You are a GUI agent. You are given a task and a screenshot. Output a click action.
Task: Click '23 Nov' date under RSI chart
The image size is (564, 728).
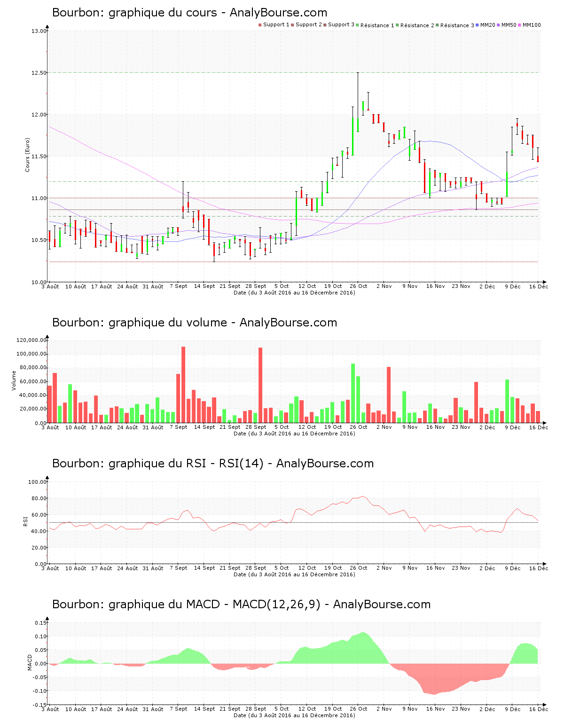point(461,568)
